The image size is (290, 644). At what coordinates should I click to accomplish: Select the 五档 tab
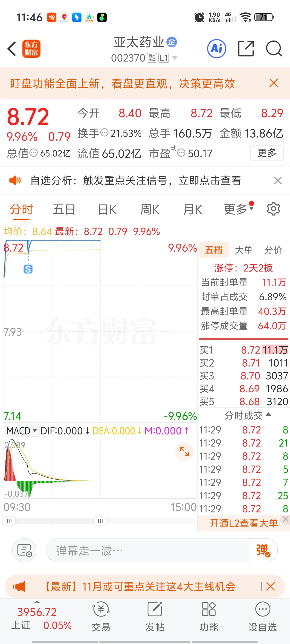(x=214, y=250)
